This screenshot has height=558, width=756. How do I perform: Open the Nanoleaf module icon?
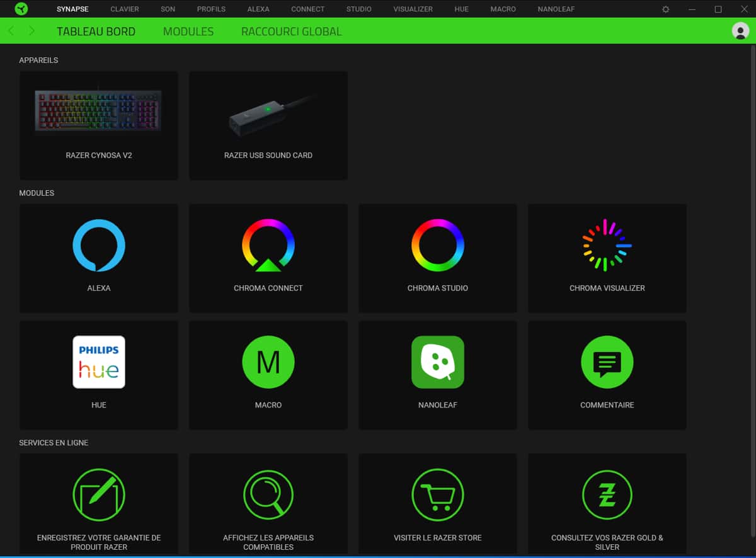pos(438,362)
